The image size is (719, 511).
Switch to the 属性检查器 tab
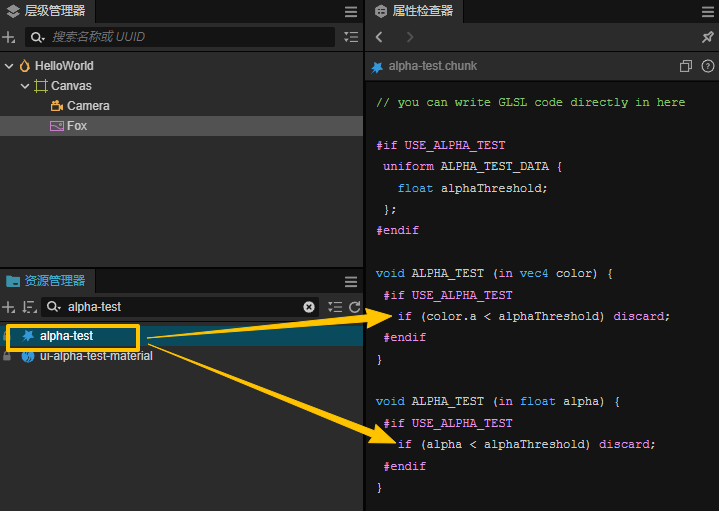coord(415,11)
